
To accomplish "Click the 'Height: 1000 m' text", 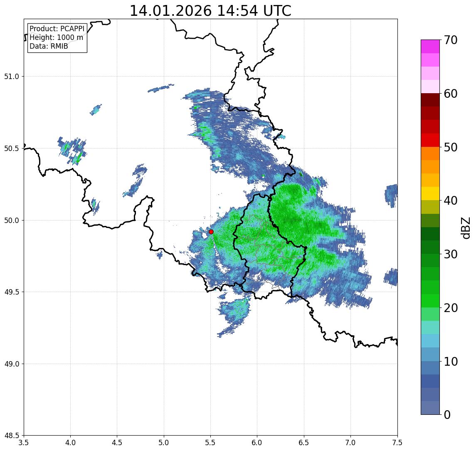I will click(56, 37).
